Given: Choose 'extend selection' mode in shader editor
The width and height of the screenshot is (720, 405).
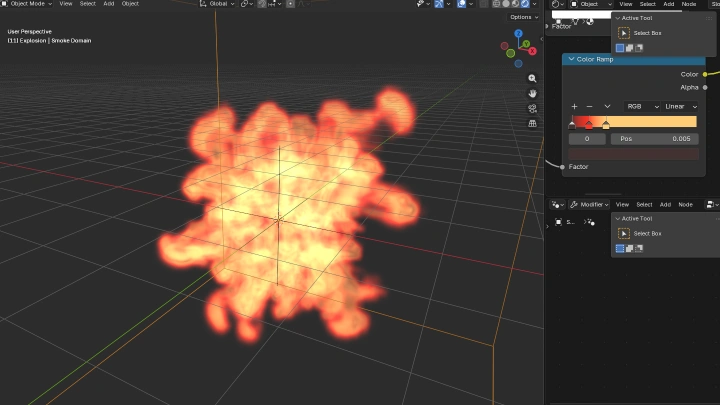Looking at the screenshot, I should click(x=630, y=48).
